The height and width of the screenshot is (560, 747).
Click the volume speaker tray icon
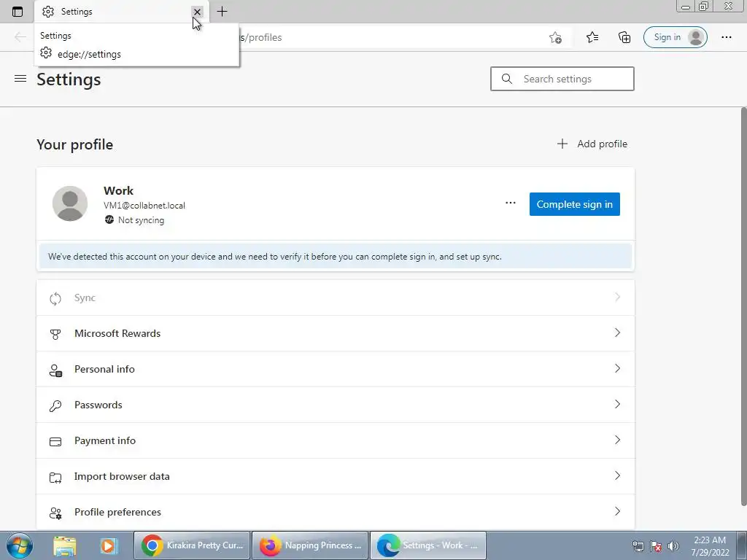click(x=673, y=546)
